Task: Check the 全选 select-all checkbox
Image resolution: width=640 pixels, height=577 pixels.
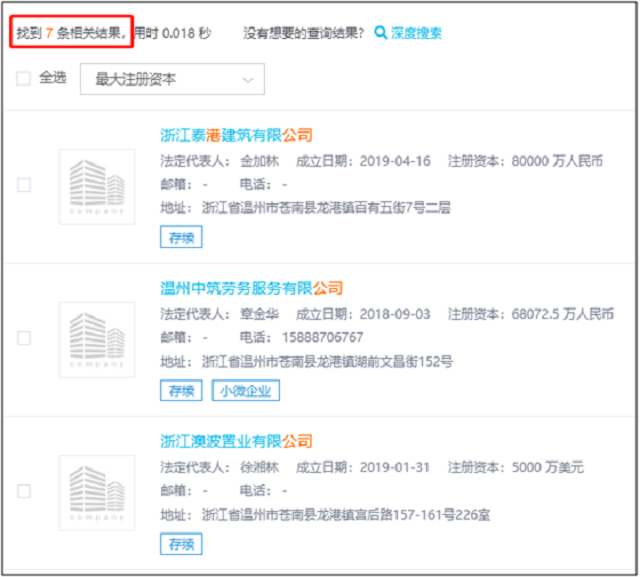Action: pos(24,78)
